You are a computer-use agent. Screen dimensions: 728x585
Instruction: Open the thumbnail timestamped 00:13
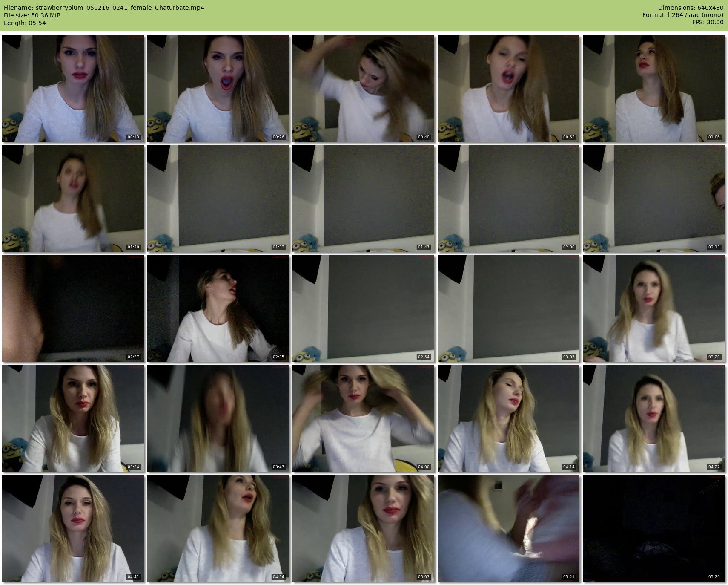coord(73,89)
